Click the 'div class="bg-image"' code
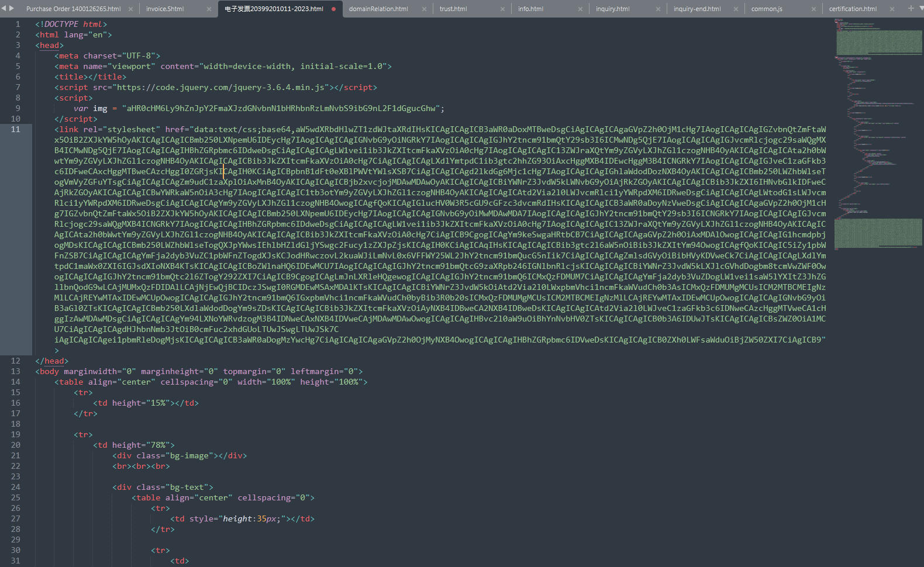This screenshot has width=924, height=567. tap(165, 455)
